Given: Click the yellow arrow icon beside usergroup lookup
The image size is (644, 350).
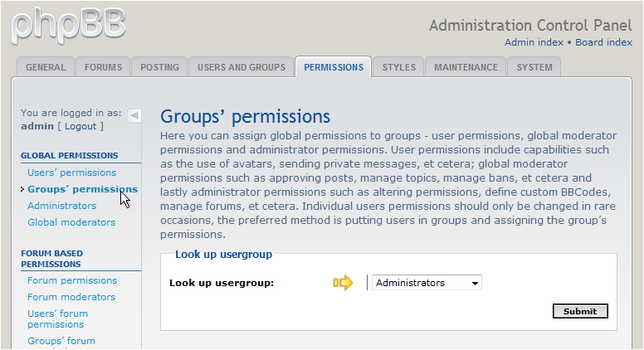Looking at the screenshot, I should (x=343, y=283).
